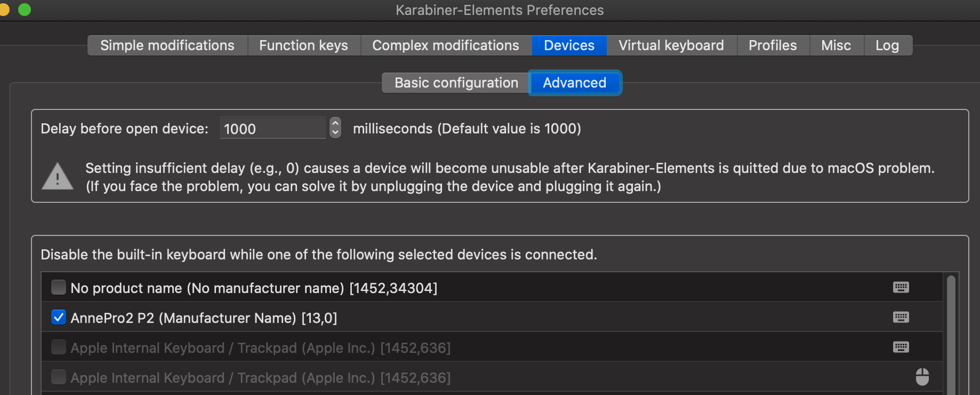Increment the delay value with the stepper

(x=335, y=123)
